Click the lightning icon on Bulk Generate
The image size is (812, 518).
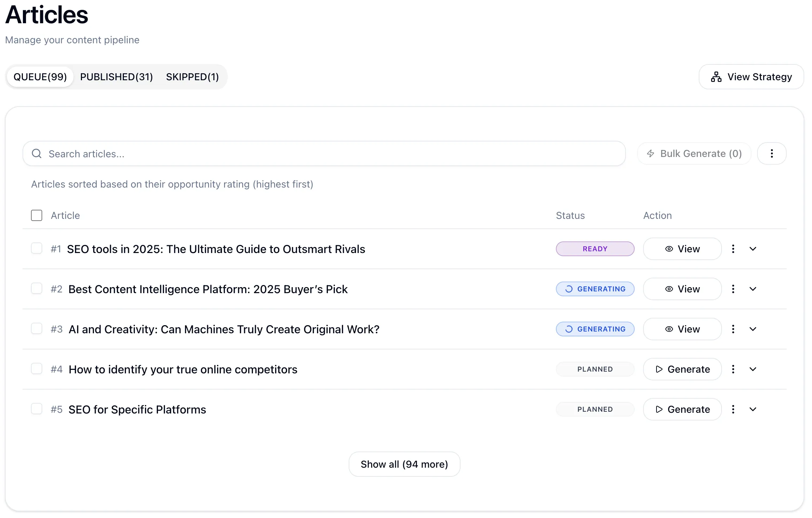tap(651, 153)
